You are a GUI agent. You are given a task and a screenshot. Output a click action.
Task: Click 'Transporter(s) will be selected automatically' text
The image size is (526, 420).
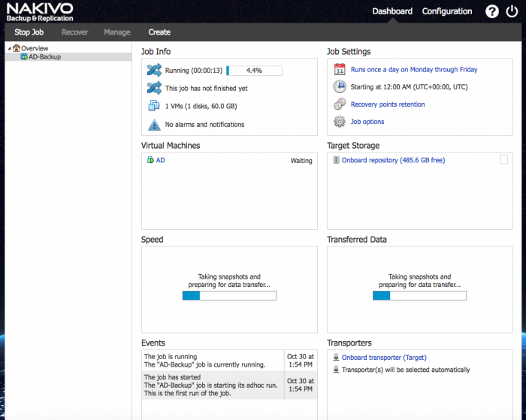[406, 370]
